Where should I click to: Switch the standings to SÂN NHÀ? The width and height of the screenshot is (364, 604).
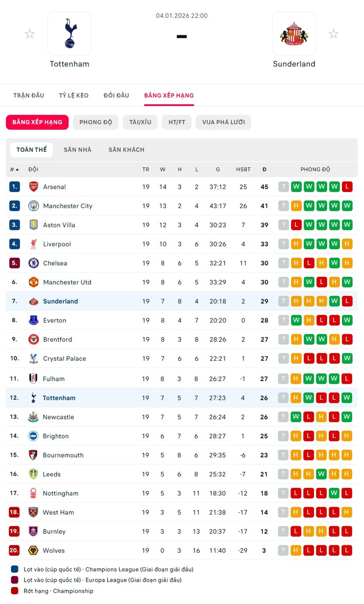click(78, 150)
